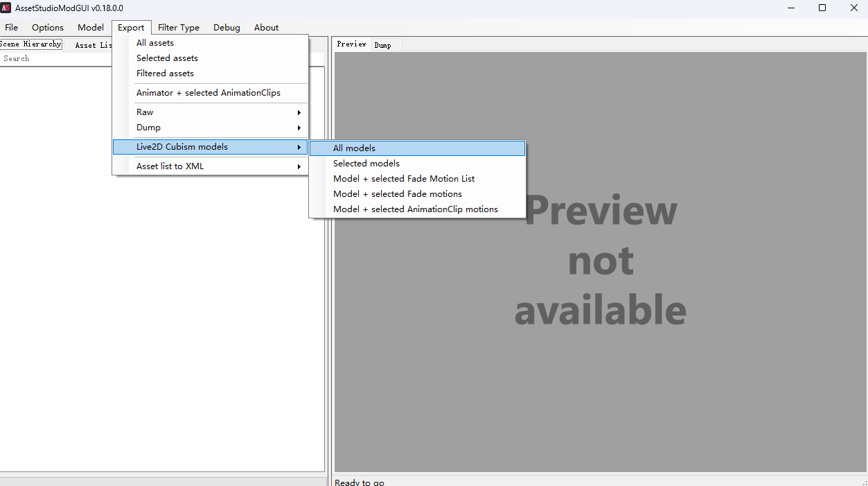
Task: Open the File menu
Action: pos(11,28)
